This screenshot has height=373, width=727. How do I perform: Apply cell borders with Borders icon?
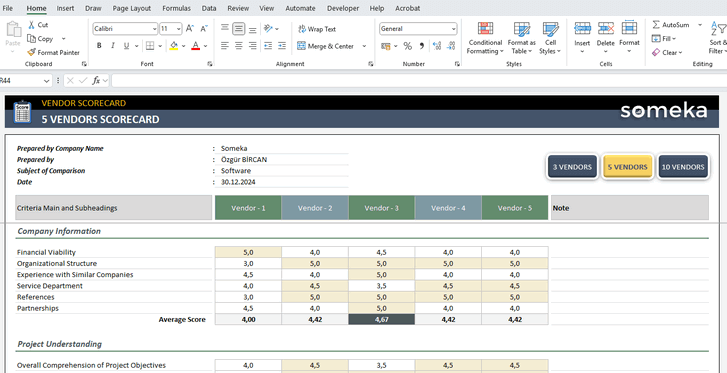pyautogui.click(x=150, y=45)
